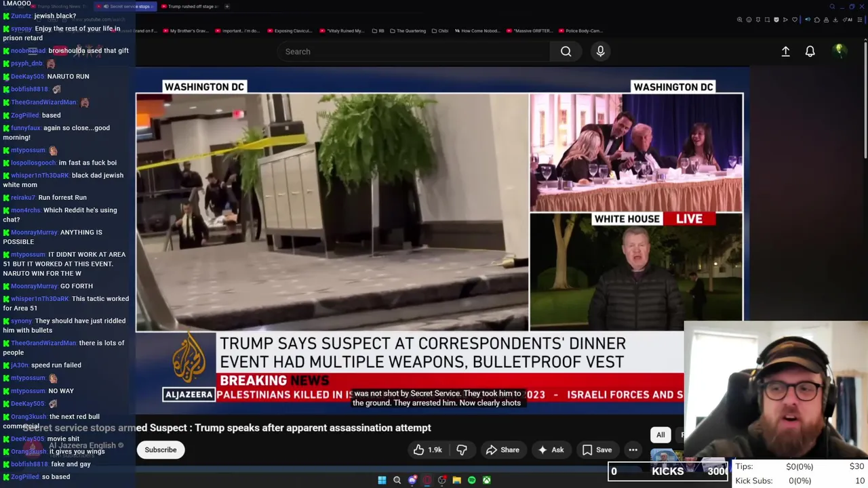Open OBS Studio from the taskbar
The width and height of the screenshot is (868, 488).
click(442, 481)
